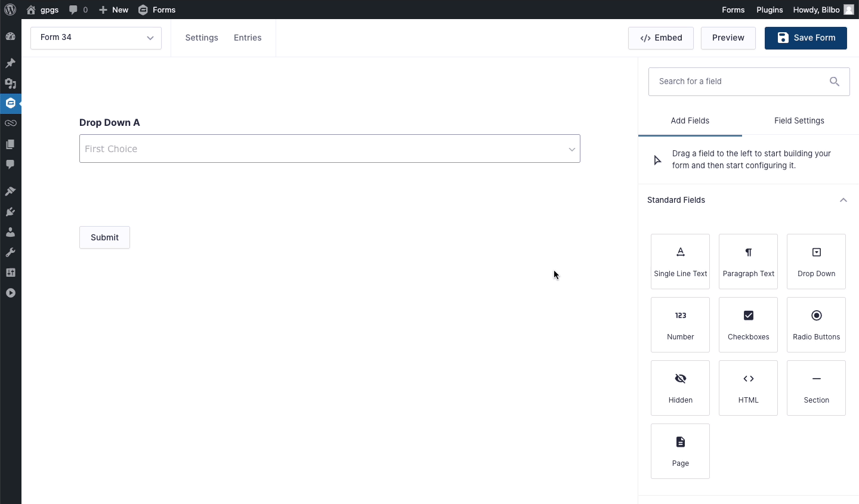Open Dashboard sidebar icon

(10, 36)
